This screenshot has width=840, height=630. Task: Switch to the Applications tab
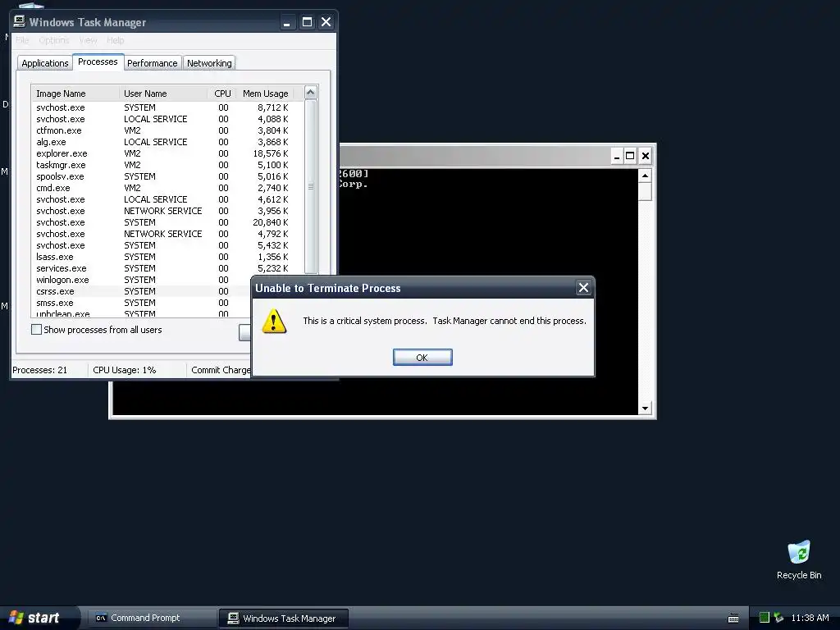click(45, 63)
